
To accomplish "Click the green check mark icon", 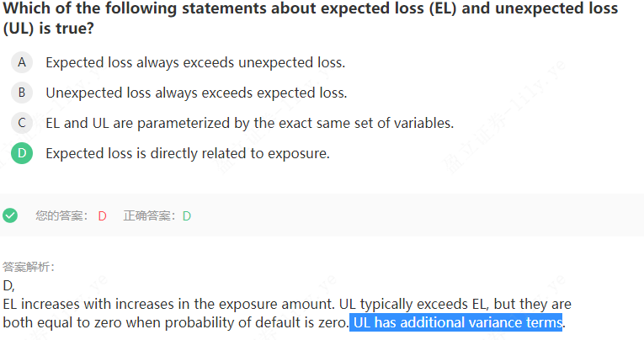I will click(x=10, y=215).
